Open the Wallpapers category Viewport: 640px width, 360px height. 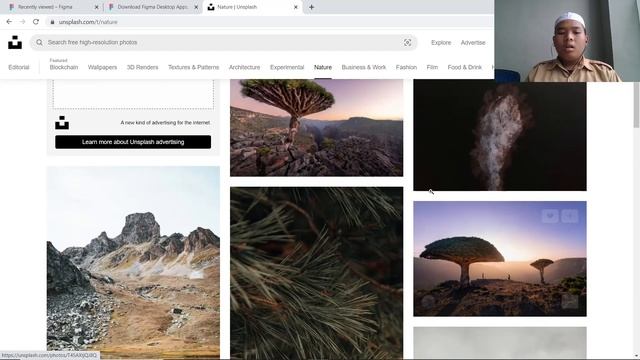(102, 67)
